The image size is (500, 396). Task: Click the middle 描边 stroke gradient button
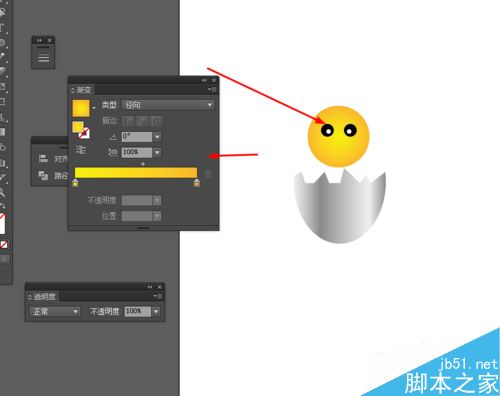click(x=142, y=121)
